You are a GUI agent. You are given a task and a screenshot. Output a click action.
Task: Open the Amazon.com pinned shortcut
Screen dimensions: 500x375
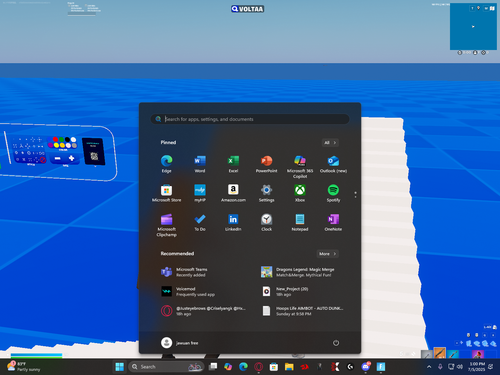233,193
